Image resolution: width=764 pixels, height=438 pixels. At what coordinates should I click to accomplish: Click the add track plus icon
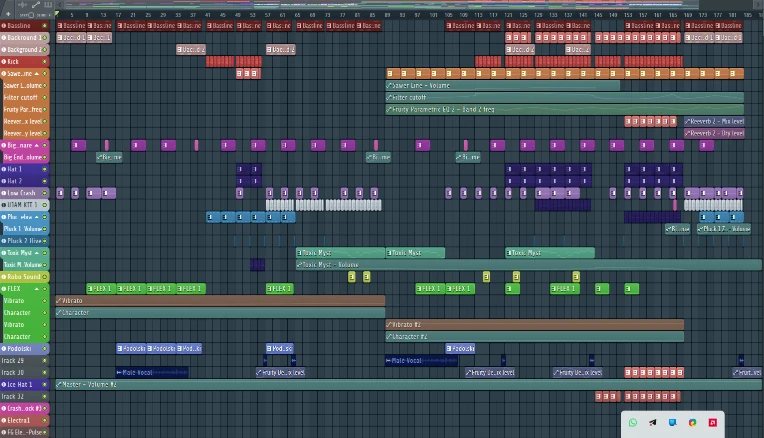tap(8, 15)
